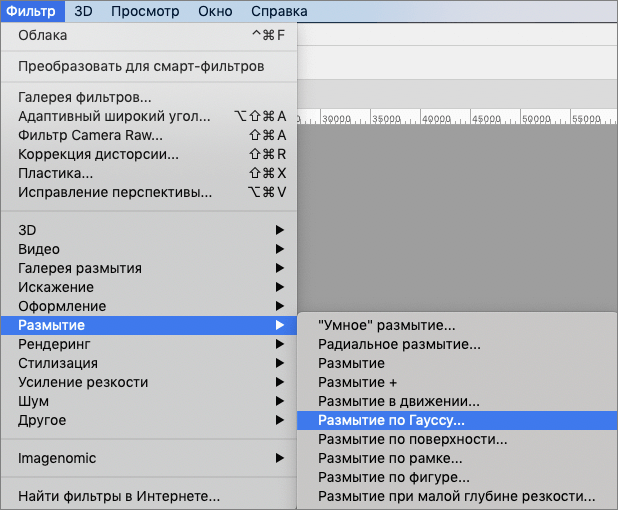Screen dimensions: 618x510
Task: Open the 3D menu in menu bar
Action: (83, 11)
